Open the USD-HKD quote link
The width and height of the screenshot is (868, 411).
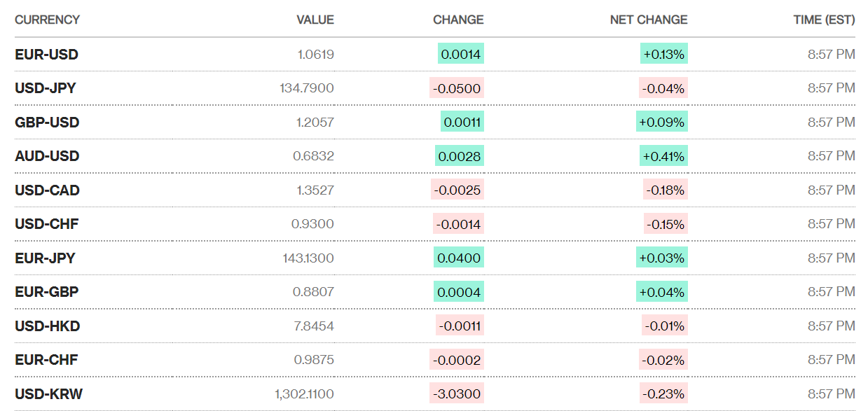tap(47, 326)
